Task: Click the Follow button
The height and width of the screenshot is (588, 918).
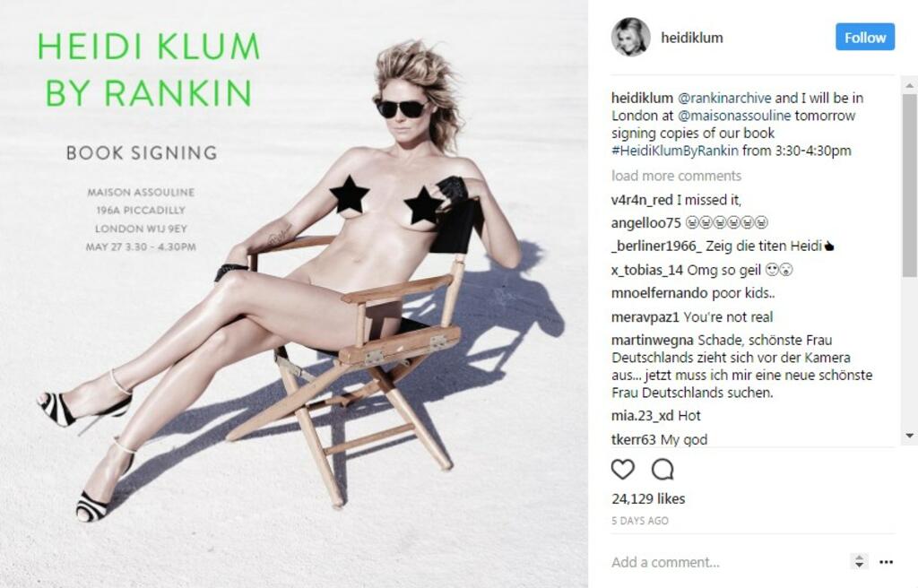Action: coord(865,38)
